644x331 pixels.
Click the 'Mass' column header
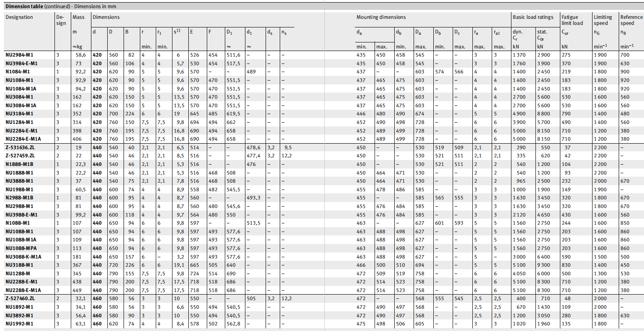[x=79, y=17]
